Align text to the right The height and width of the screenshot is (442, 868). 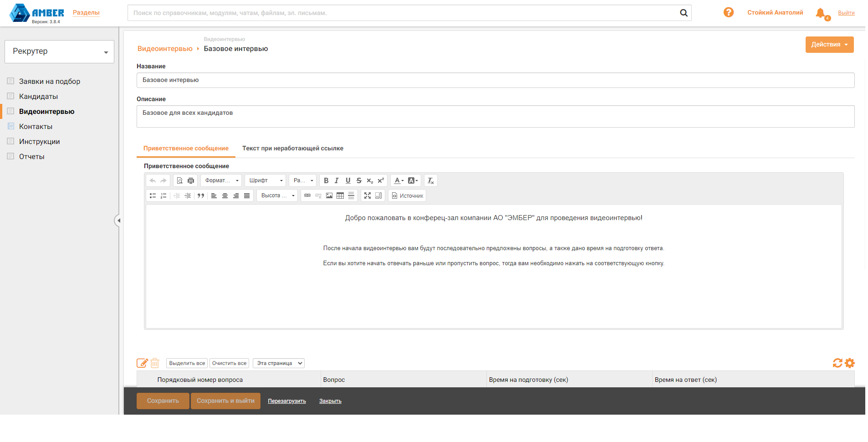tap(236, 196)
